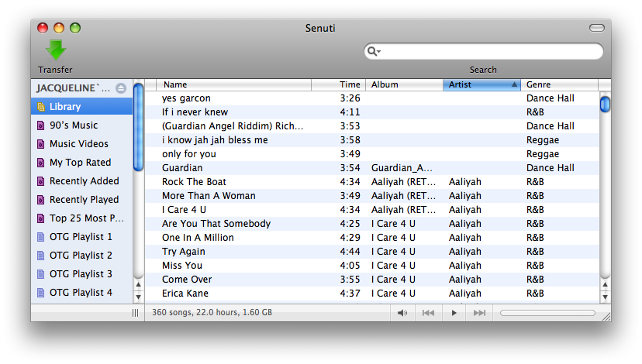Start playback with the play button
The image size is (642, 364).
point(454,313)
